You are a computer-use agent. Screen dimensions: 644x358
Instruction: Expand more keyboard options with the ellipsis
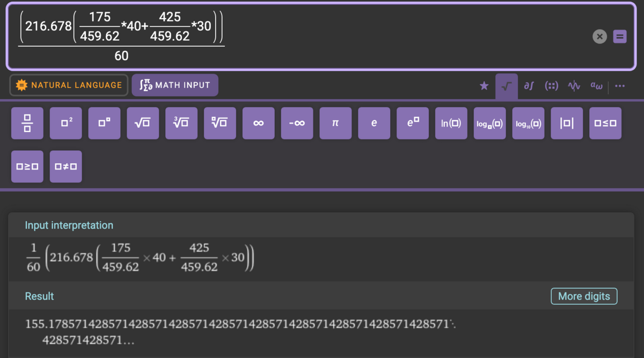tap(620, 86)
